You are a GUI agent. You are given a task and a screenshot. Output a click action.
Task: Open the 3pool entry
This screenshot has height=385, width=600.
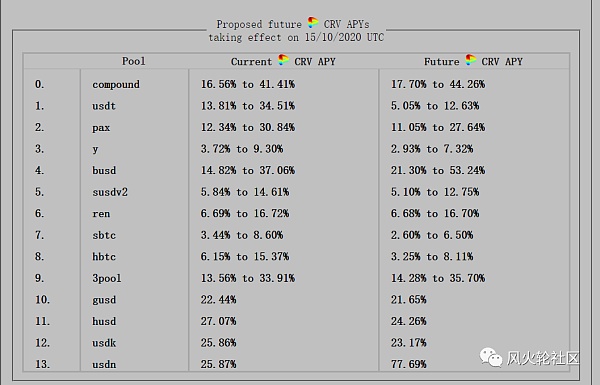click(106, 278)
